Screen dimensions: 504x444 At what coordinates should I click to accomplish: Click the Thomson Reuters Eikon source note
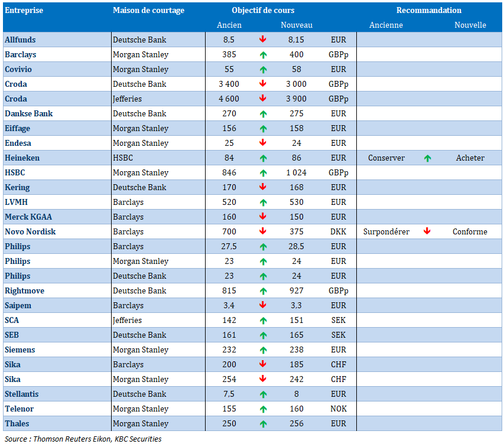(x=82, y=439)
